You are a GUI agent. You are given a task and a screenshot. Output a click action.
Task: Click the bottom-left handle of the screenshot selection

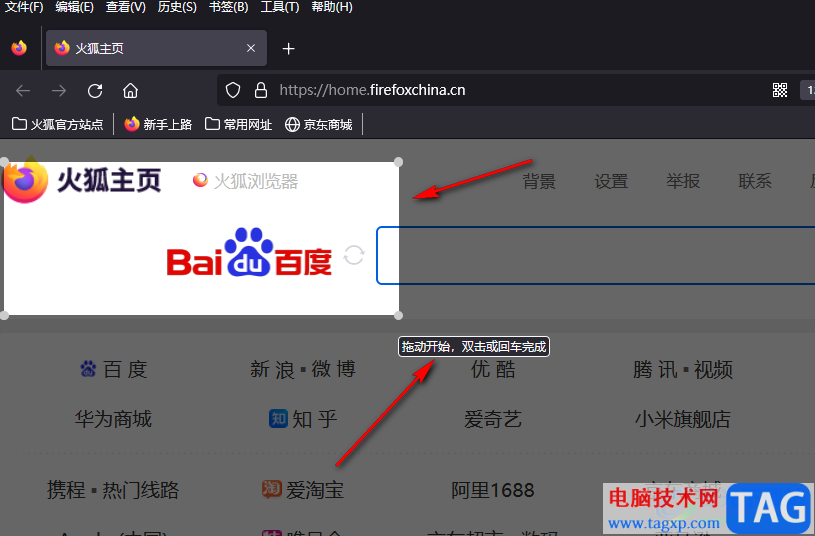pos(4,315)
